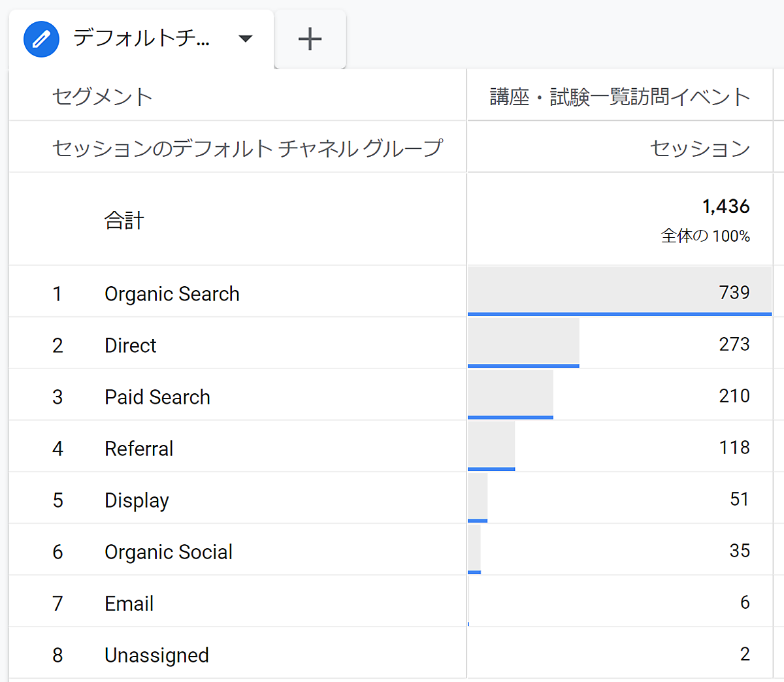Sort by セッション column header

700,148
